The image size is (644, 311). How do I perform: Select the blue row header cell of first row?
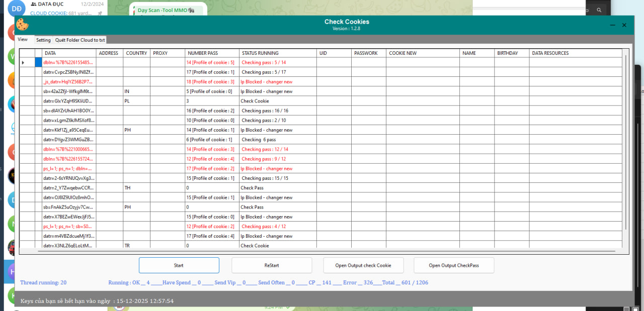(38, 63)
